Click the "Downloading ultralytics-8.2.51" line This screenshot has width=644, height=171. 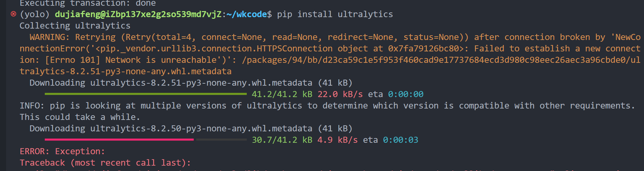191,83
